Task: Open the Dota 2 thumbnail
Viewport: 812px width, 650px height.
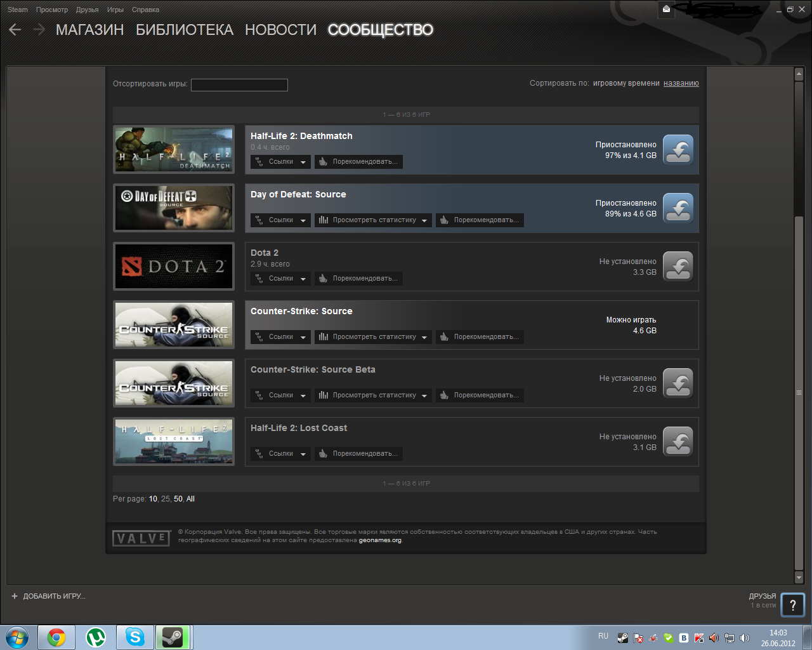Action: click(x=174, y=267)
